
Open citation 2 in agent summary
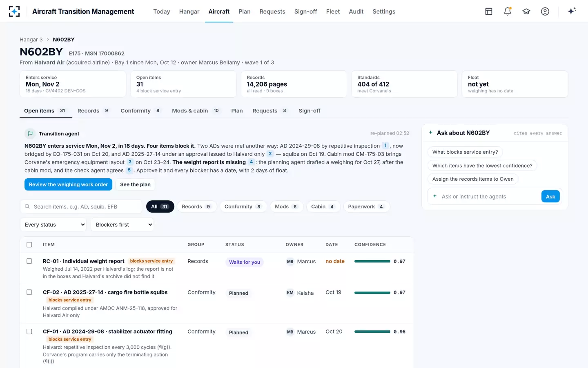270,154
